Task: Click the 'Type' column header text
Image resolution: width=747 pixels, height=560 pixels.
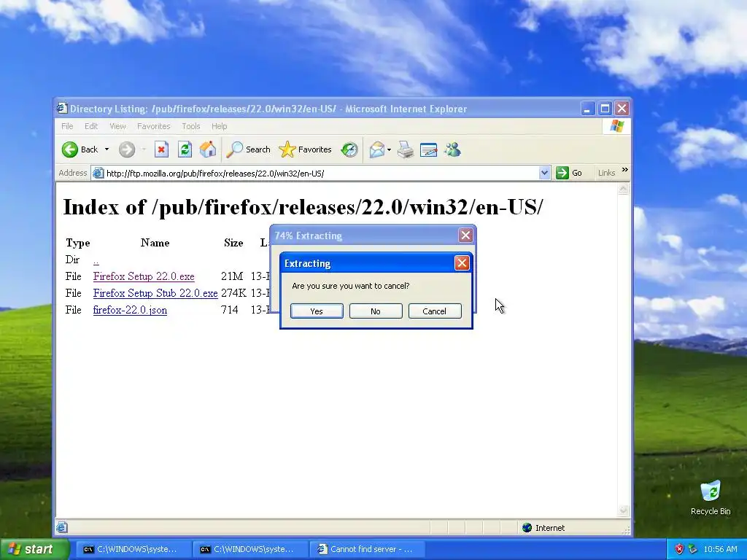Action: click(77, 243)
